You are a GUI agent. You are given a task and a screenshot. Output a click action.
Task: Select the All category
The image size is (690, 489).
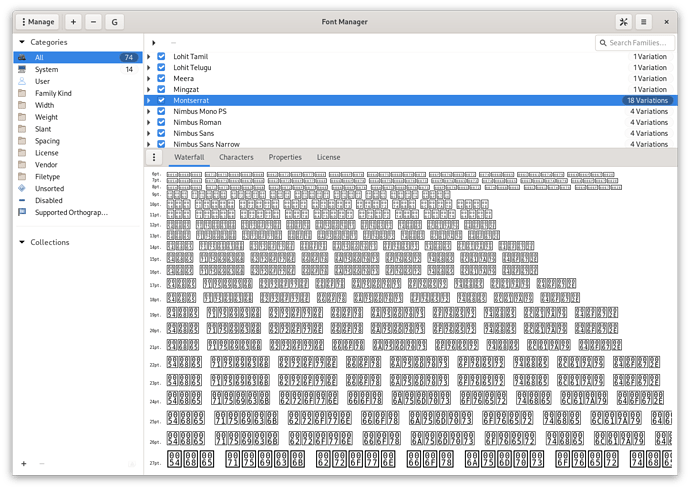78,57
